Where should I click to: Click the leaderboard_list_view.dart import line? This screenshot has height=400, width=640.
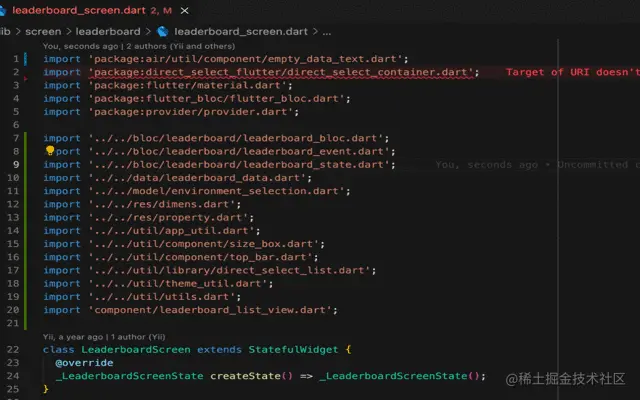[191, 310]
